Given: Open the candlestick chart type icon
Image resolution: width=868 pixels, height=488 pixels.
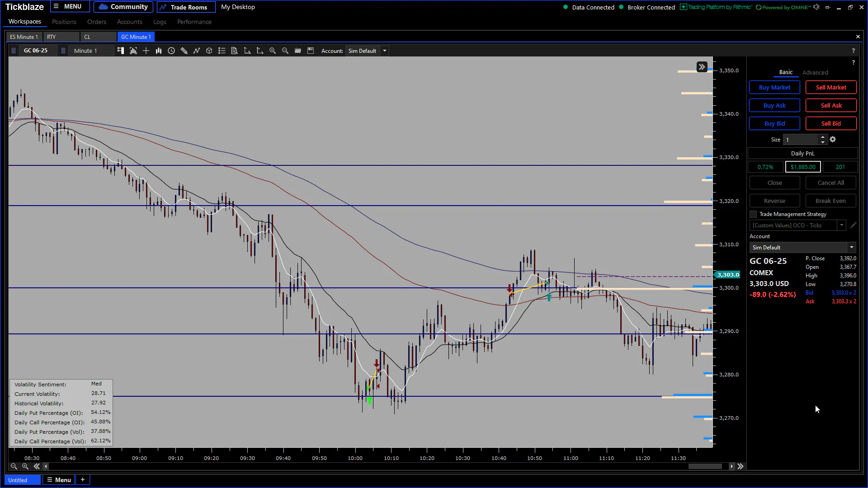Looking at the screenshot, I should (159, 51).
